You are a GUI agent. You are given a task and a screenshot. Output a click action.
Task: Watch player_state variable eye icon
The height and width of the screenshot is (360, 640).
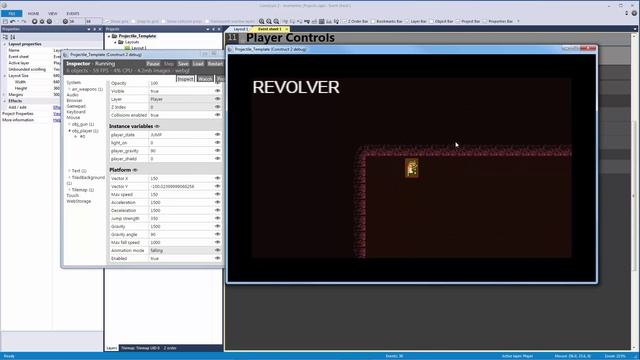(218, 135)
